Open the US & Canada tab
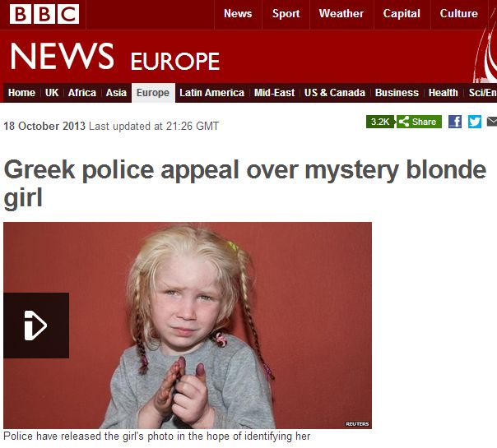This screenshot has height=448, width=497. click(335, 93)
